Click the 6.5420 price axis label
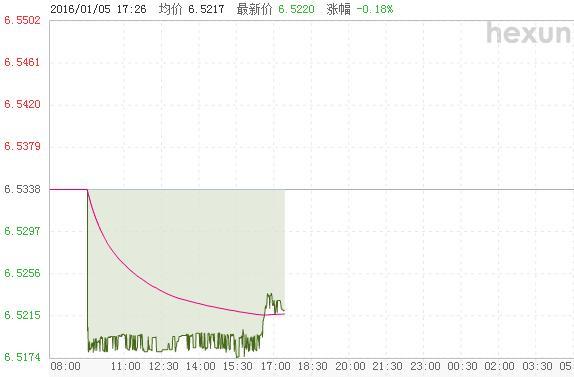The image size is (574, 377). [22, 105]
